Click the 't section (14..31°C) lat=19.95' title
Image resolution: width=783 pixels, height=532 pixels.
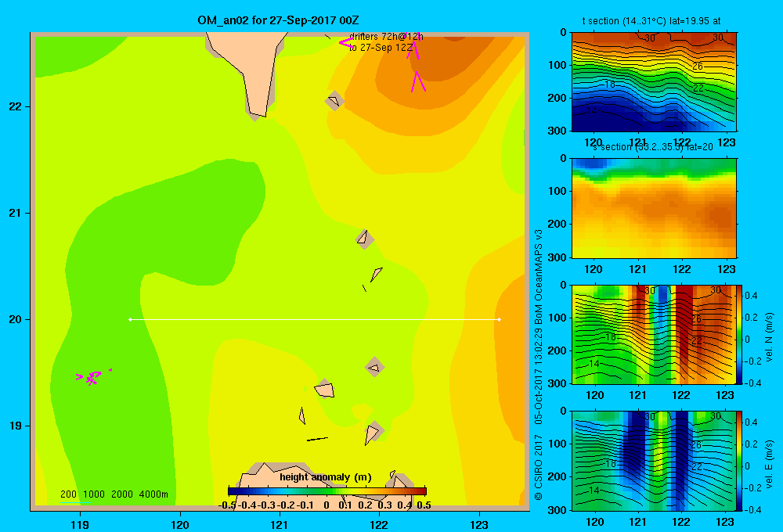[x=651, y=21]
